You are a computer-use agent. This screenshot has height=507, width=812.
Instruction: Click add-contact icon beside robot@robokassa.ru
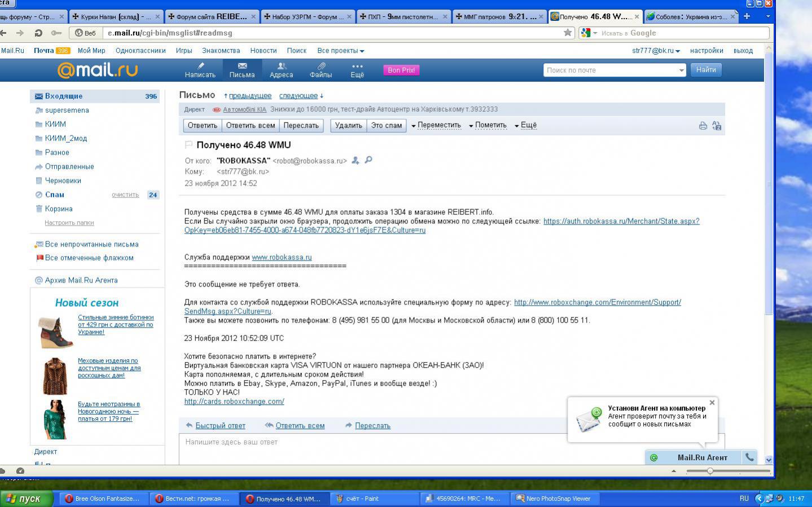(355, 161)
